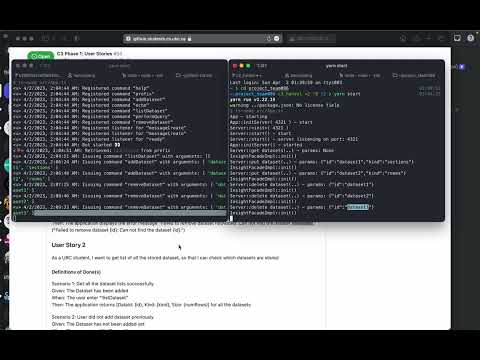Click the "User Story 2" heading on the GitLab page
Screen dimensions: 480x360
pos(68,245)
